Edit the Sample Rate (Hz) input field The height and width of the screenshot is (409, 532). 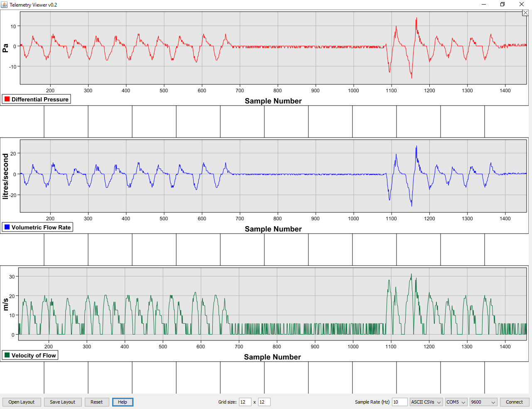(399, 402)
